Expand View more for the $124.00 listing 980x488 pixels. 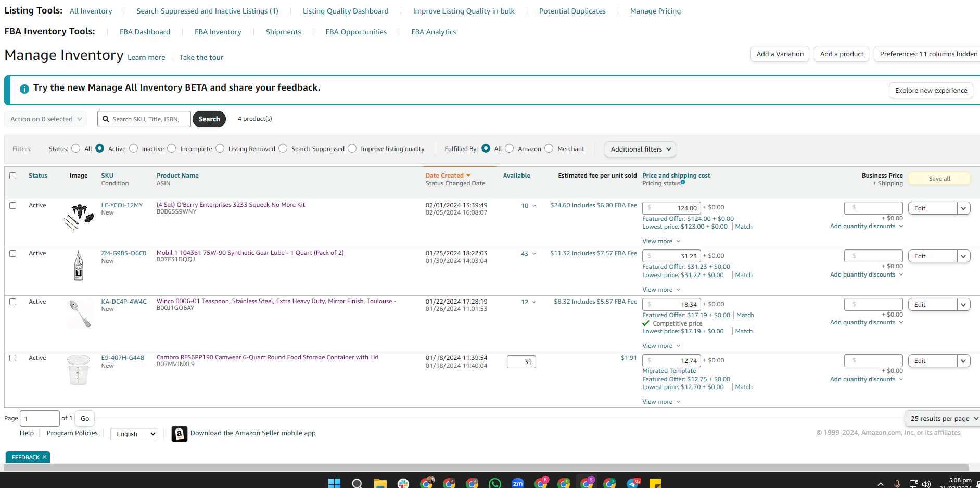(661, 241)
